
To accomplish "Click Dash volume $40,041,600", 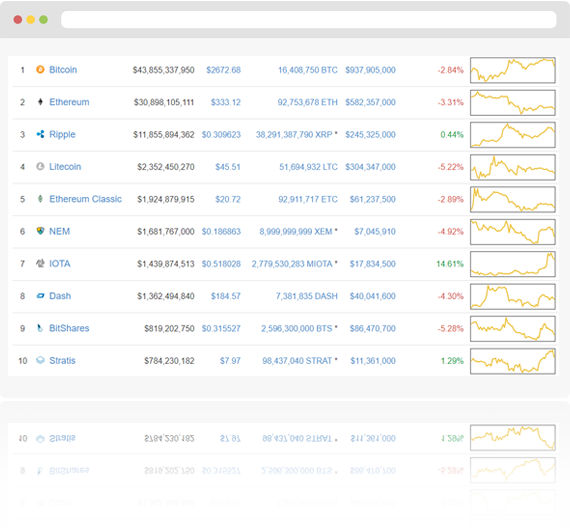I will pos(373,296).
